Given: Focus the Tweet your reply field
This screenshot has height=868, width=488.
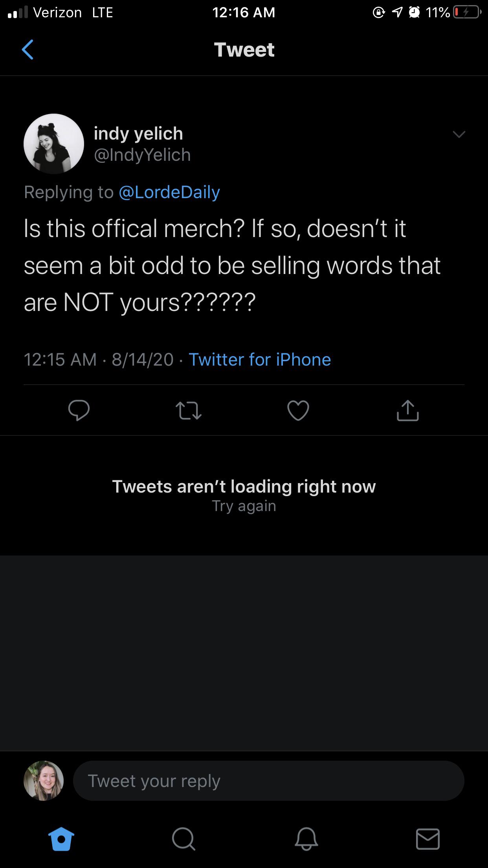Looking at the screenshot, I should 268,781.
